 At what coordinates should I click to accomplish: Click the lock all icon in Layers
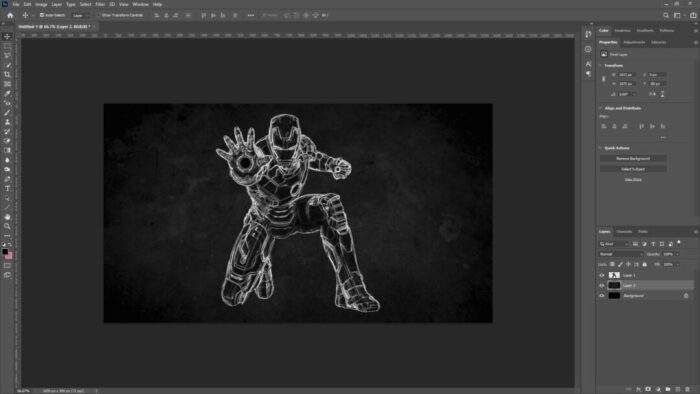pos(644,265)
